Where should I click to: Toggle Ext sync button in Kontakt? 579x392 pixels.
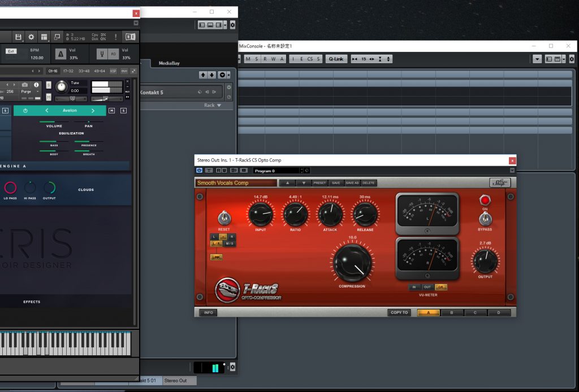point(11,51)
